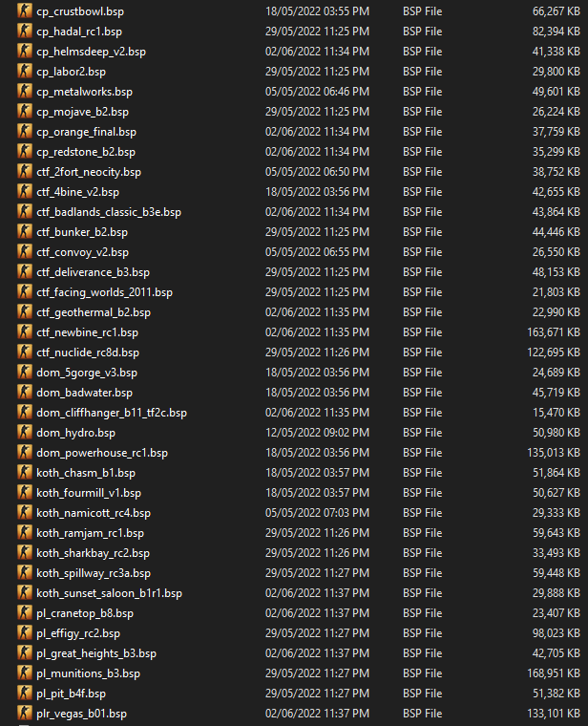
Task: Click the 15,470 KB size value
Action: tap(556, 412)
